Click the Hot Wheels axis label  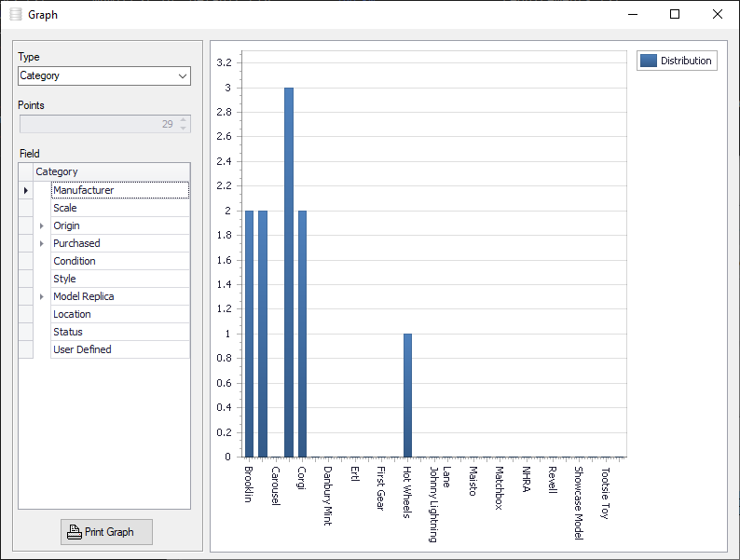tap(407, 492)
